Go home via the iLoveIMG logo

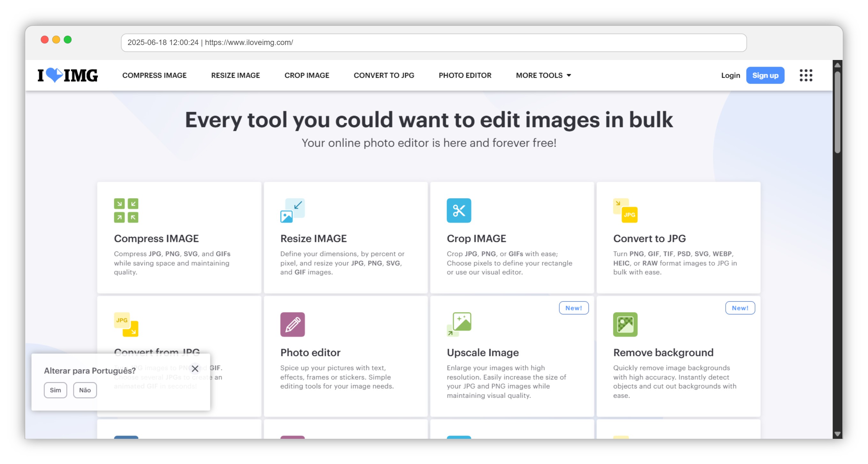[67, 75]
